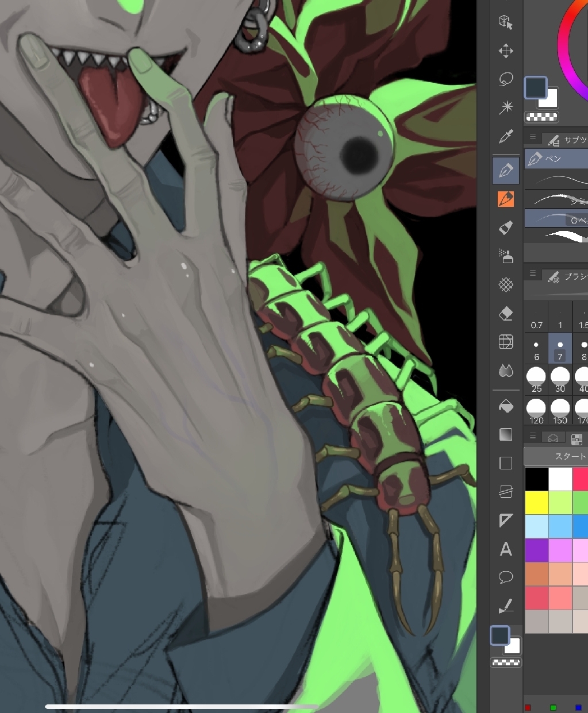Image resolution: width=588 pixels, height=713 pixels.
Task: Select the Pen tool in the toolbar
Action: click(x=506, y=171)
